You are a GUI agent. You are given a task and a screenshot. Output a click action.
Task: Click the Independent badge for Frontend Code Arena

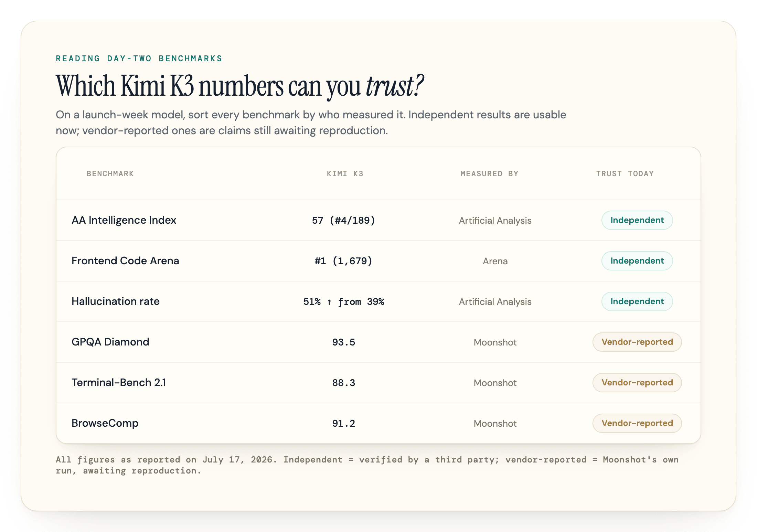[637, 261]
